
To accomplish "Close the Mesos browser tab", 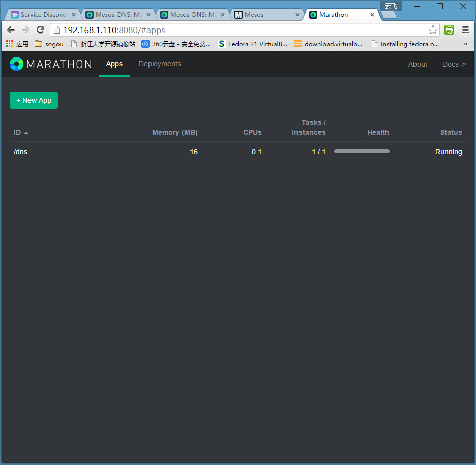I will coord(297,15).
